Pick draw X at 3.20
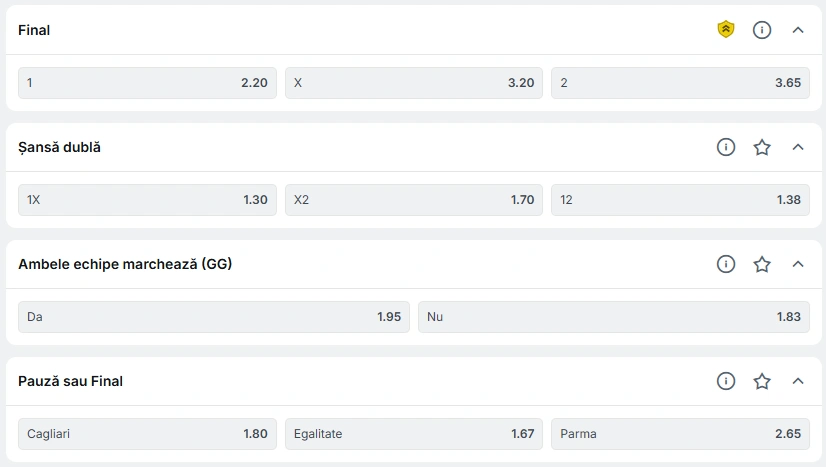 point(414,83)
